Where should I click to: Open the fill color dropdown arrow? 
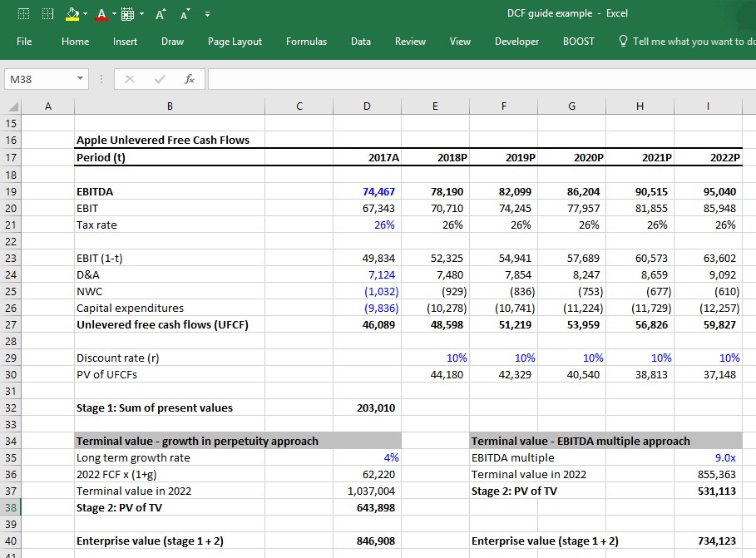(x=86, y=13)
